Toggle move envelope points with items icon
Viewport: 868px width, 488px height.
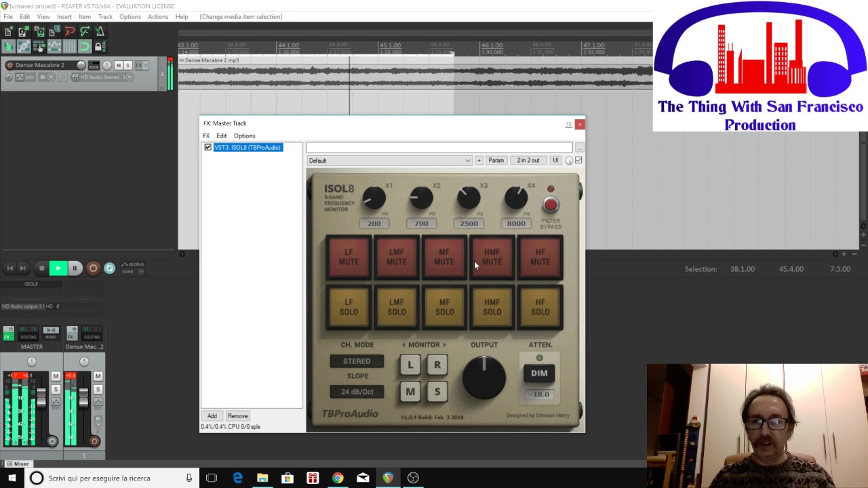tap(54, 46)
